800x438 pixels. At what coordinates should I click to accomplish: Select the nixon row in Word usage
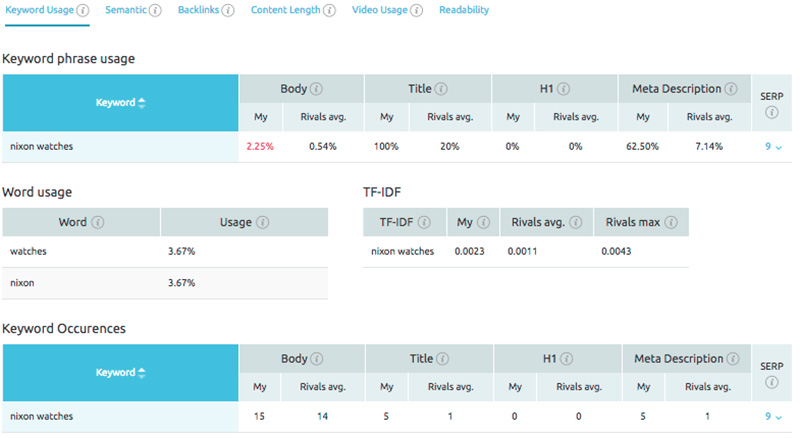[x=165, y=283]
